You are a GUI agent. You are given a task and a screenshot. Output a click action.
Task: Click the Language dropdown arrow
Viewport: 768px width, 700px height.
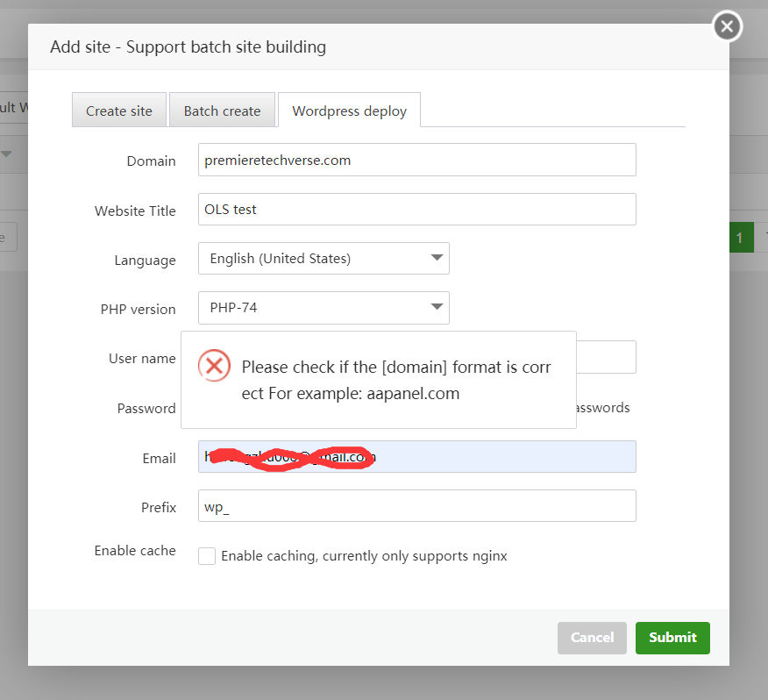[436, 258]
